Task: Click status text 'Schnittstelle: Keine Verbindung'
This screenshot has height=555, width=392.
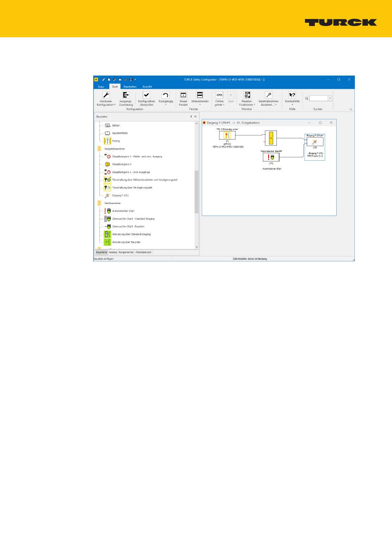Action: [250, 259]
